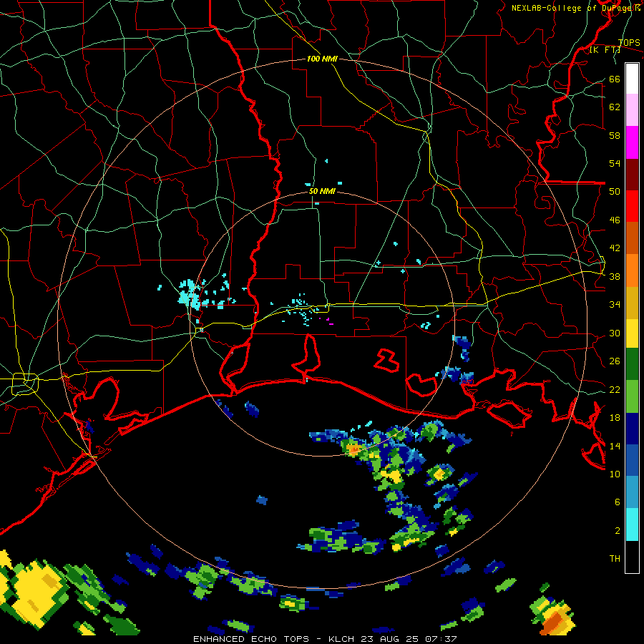This screenshot has height=644, width=644.
Task: Click the 100 NMI range ring label
Action: [322, 59]
